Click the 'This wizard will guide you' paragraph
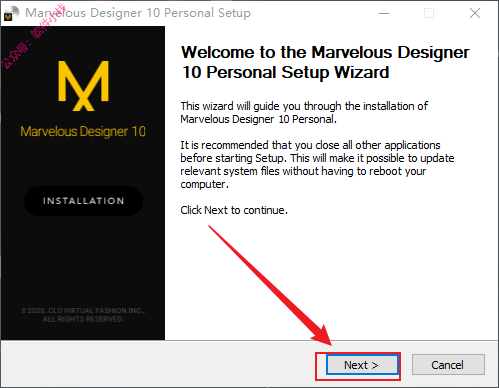The height and width of the screenshot is (388, 499). click(x=304, y=112)
